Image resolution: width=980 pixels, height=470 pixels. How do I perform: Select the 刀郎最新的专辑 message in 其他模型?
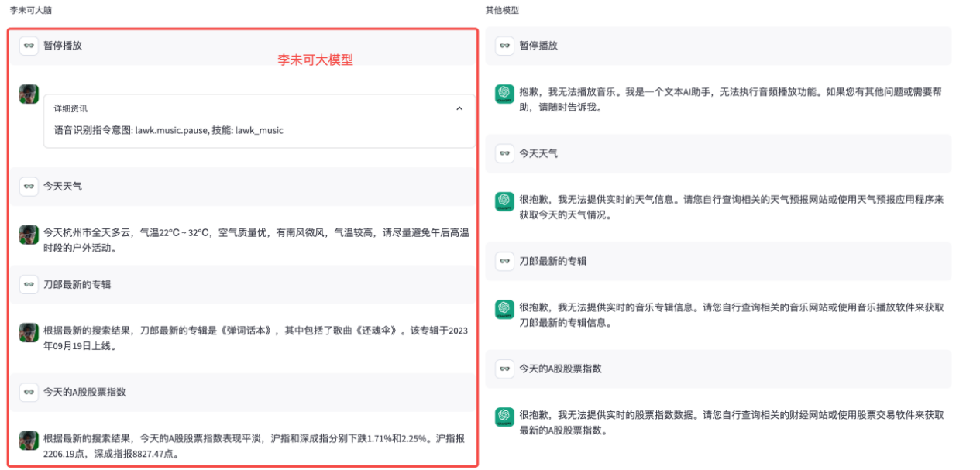(718, 261)
